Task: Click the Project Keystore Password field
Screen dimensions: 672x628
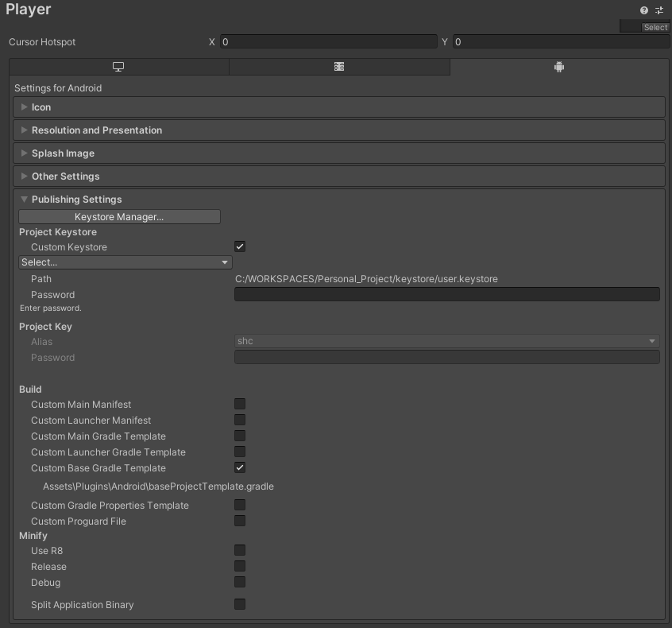Action: [x=447, y=294]
